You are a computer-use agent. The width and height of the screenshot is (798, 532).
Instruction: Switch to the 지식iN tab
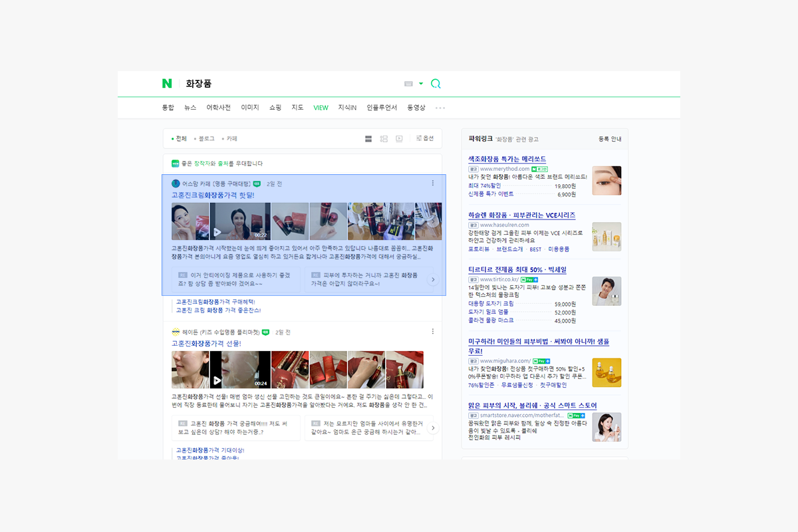(347, 108)
